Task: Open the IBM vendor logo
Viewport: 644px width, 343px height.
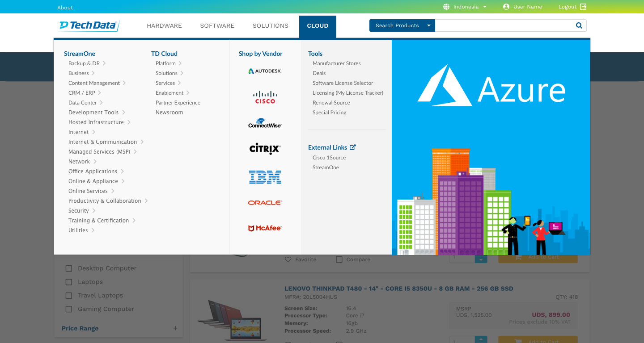Action: (x=265, y=177)
